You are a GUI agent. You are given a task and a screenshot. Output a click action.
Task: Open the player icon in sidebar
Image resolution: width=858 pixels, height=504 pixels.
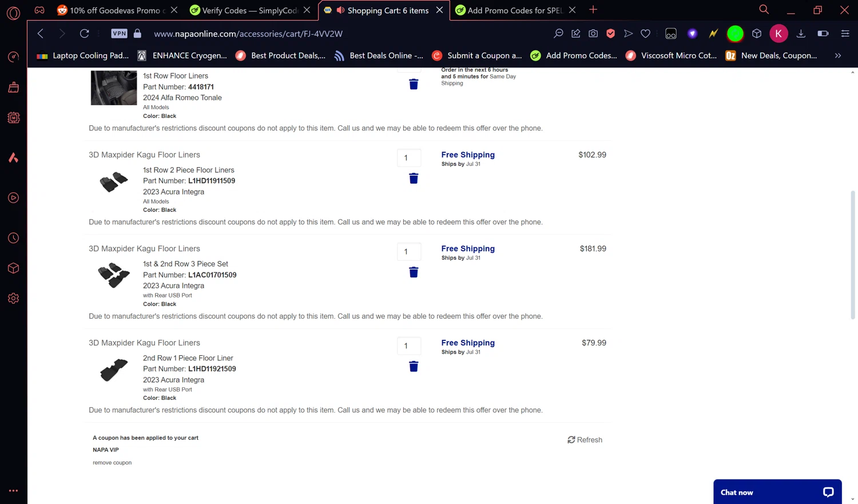[x=13, y=198]
